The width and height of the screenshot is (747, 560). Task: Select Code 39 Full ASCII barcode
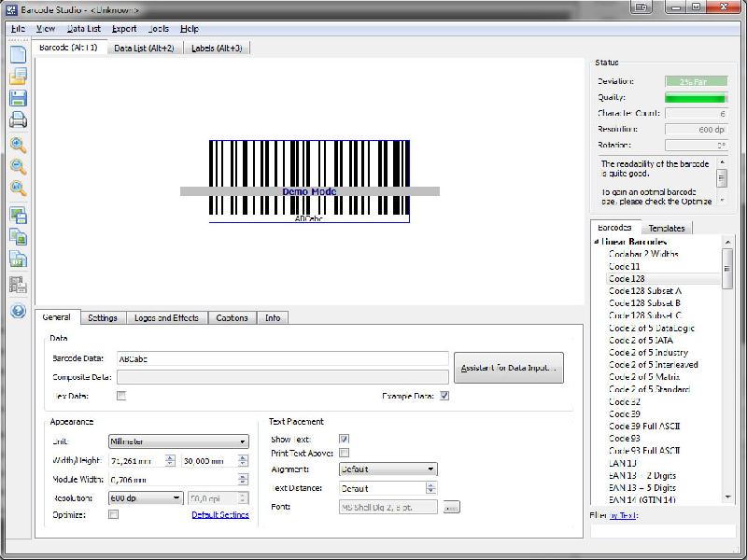(x=644, y=427)
